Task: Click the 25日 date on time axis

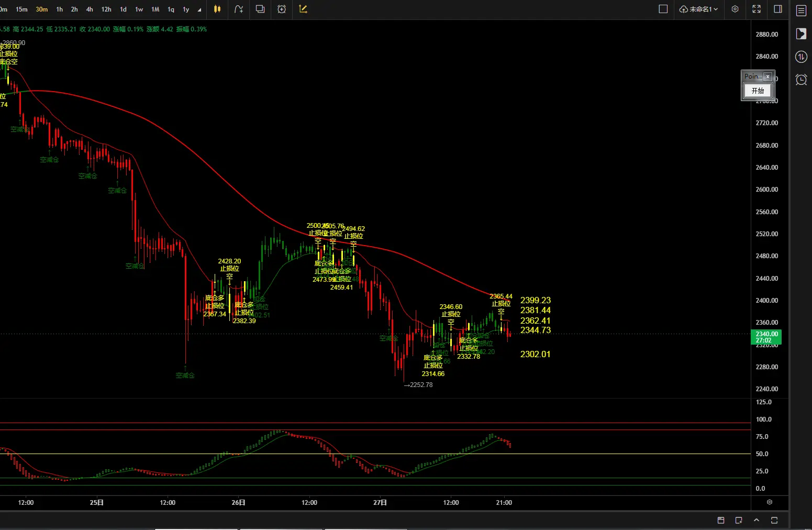Action: tap(97, 502)
